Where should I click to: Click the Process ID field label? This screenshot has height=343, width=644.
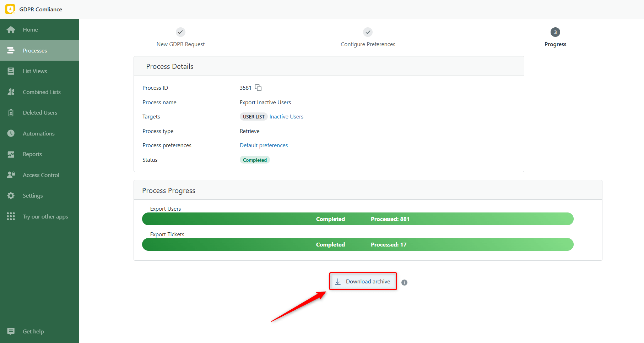tap(155, 88)
